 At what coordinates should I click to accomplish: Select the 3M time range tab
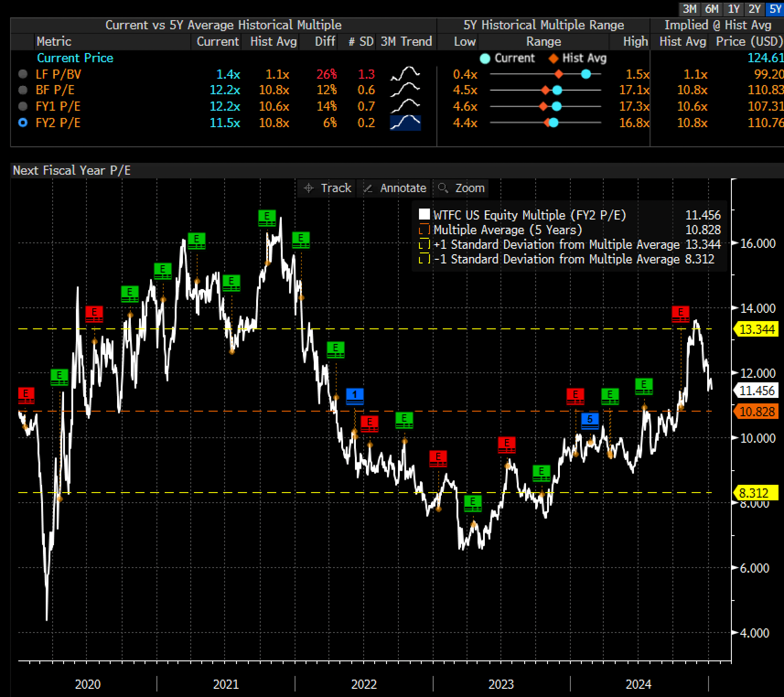[689, 9]
